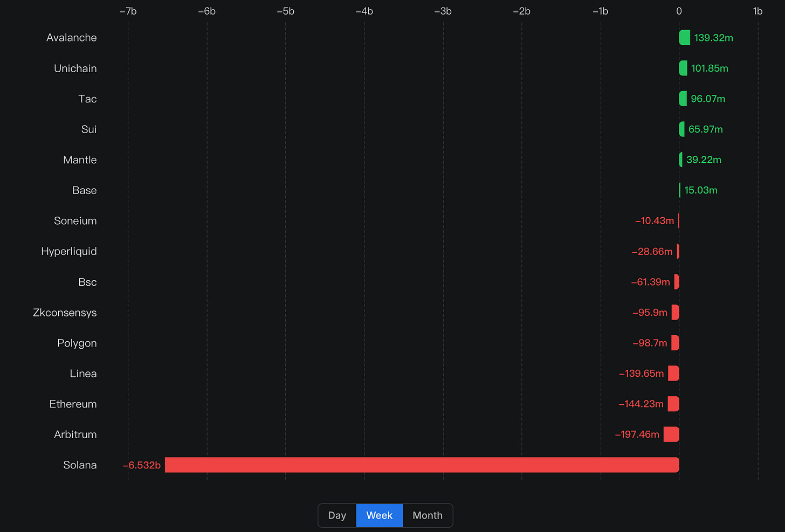Click the Base chain label
The width and height of the screenshot is (785, 532).
[x=85, y=190]
